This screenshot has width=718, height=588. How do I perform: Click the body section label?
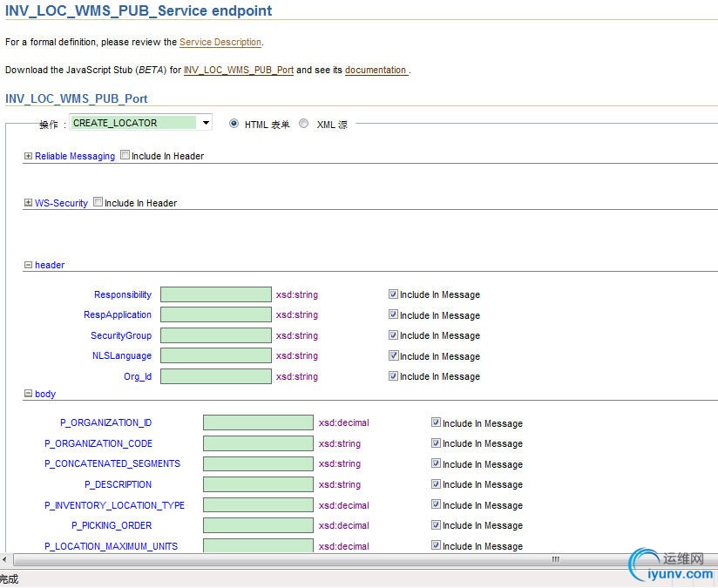click(x=45, y=394)
